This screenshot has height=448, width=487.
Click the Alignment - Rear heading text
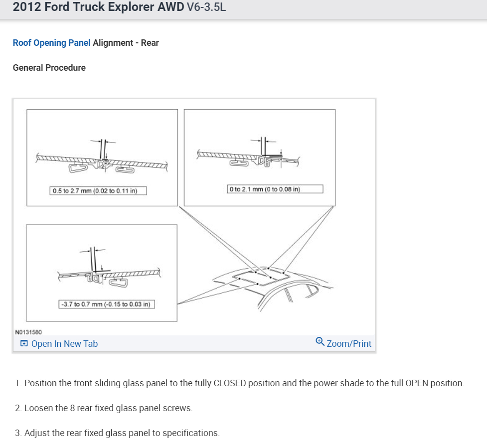tap(126, 43)
